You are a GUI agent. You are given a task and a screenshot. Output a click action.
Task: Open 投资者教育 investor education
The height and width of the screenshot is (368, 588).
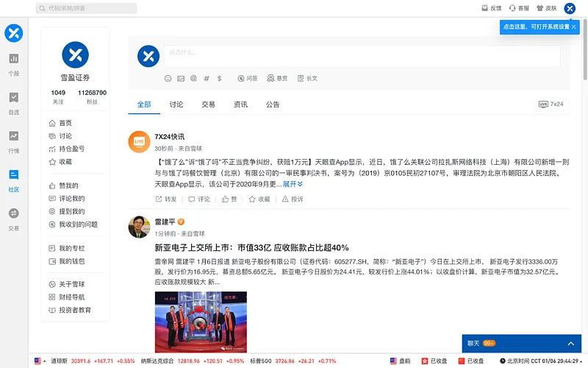click(70, 310)
